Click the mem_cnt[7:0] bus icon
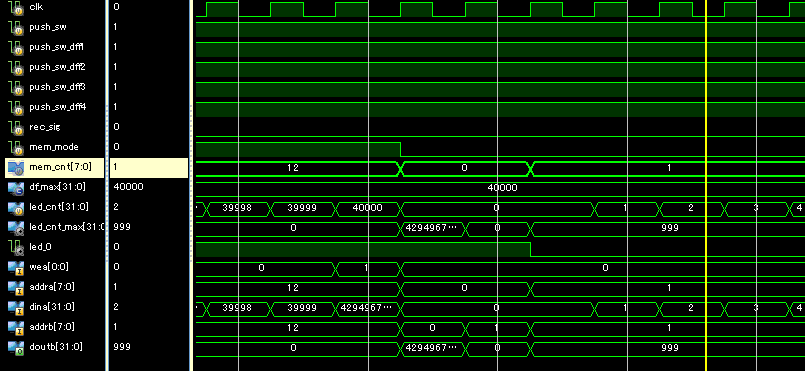 15,167
